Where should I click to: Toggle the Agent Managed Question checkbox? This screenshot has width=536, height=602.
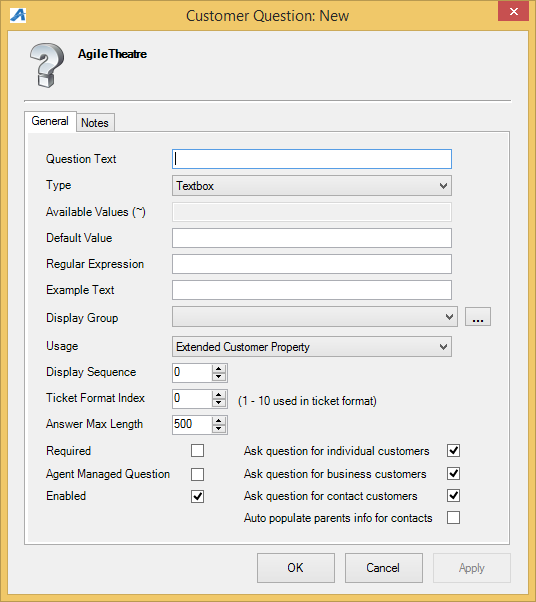pos(197,474)
